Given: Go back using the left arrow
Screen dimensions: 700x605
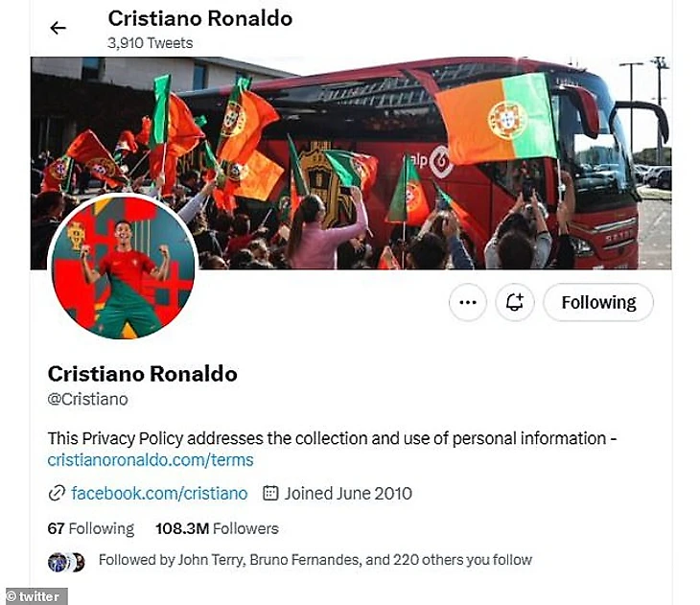Looking at the screenshot, I should click(x=58, y=28).
